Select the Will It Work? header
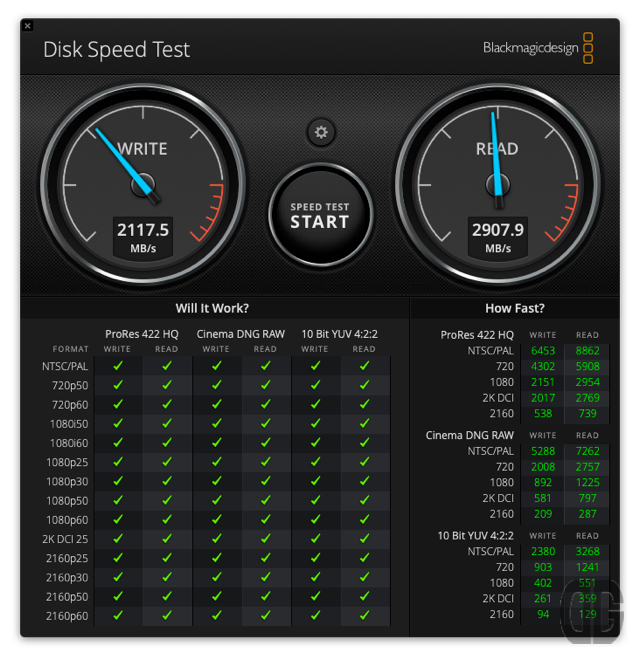Image resolution: width=640 pixels, height=660 pixels. 212,308
